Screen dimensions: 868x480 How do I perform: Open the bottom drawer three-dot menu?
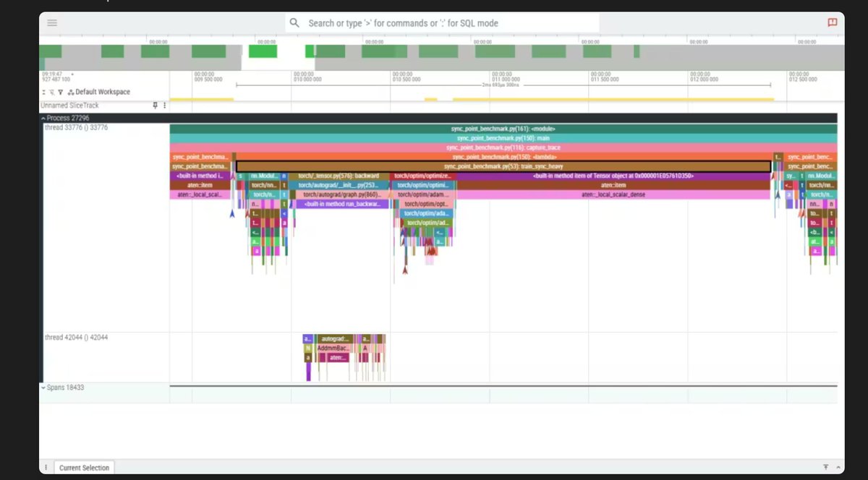coord(46,468)
